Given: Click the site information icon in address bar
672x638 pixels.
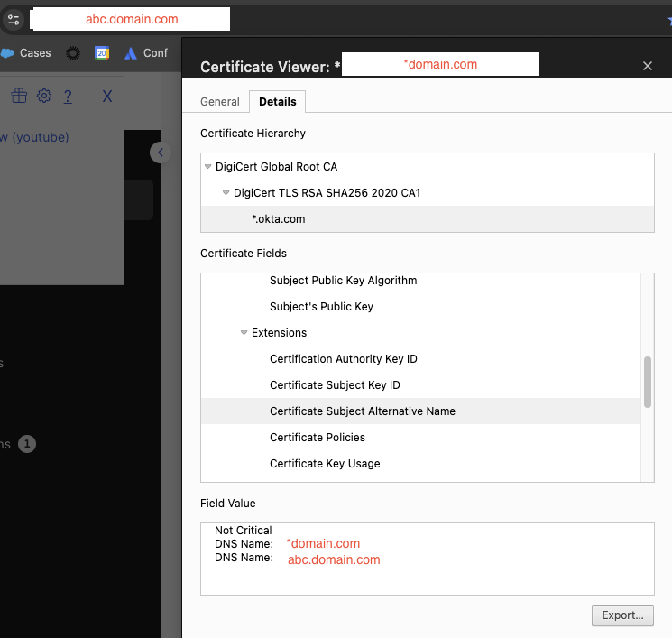Looking at the screenshot, I should point(13,19).
